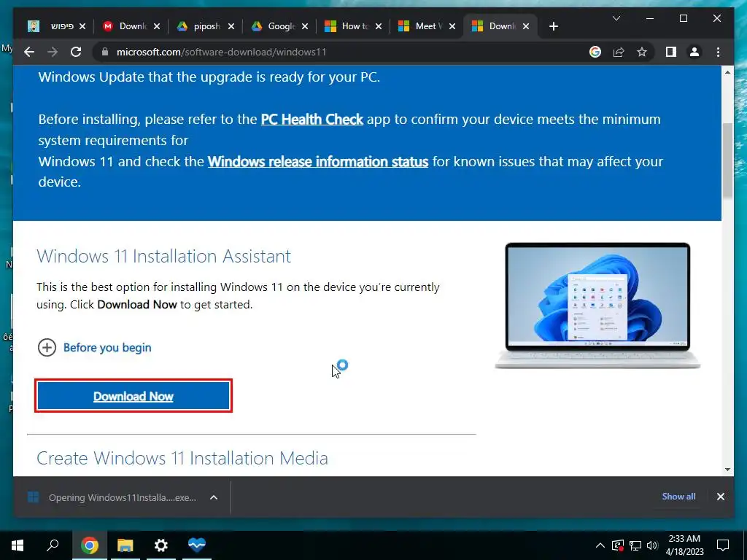This screenshot has width=747, height=560.
Task: Close the piposh tab
Action: click(x=231, y=26)
